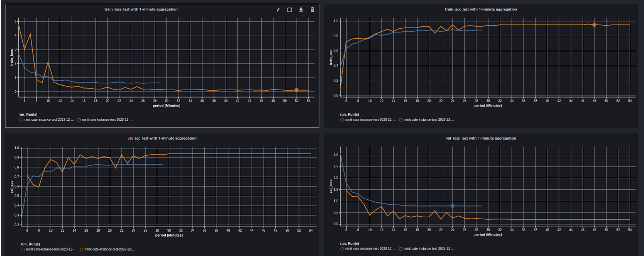Click the pencil edit icon on train_loss chart

click(x=278, y=10)
